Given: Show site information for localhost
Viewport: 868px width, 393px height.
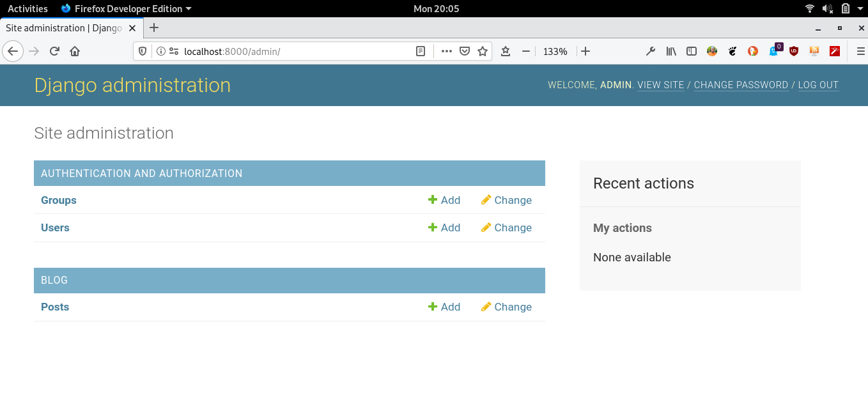Looking at the screenshot, I should click(x=160, y=51).
